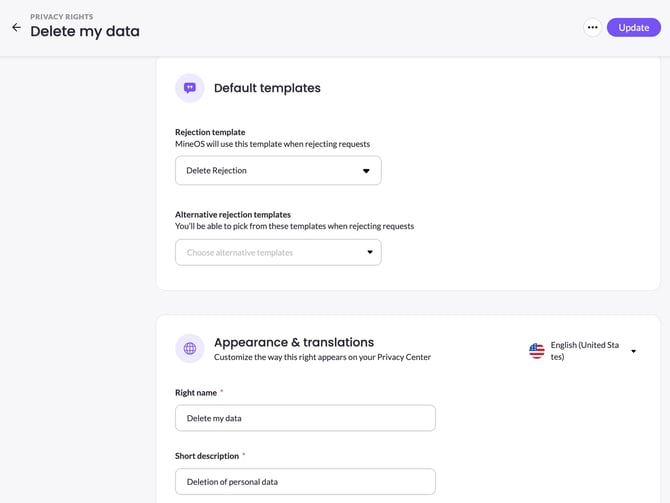The image size is (670, 503).
Task: Click the Delete Rejection dropdown arrow
Action: pos(365,171)
